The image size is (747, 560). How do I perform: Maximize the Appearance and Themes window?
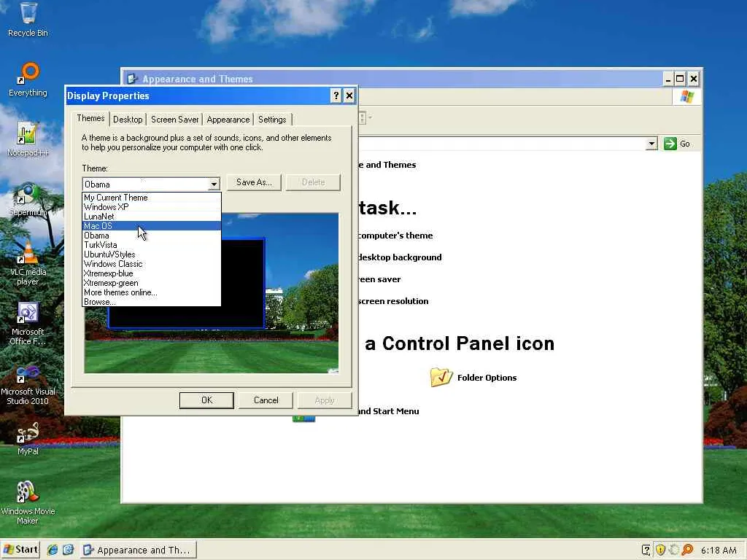tap(681, 79)
